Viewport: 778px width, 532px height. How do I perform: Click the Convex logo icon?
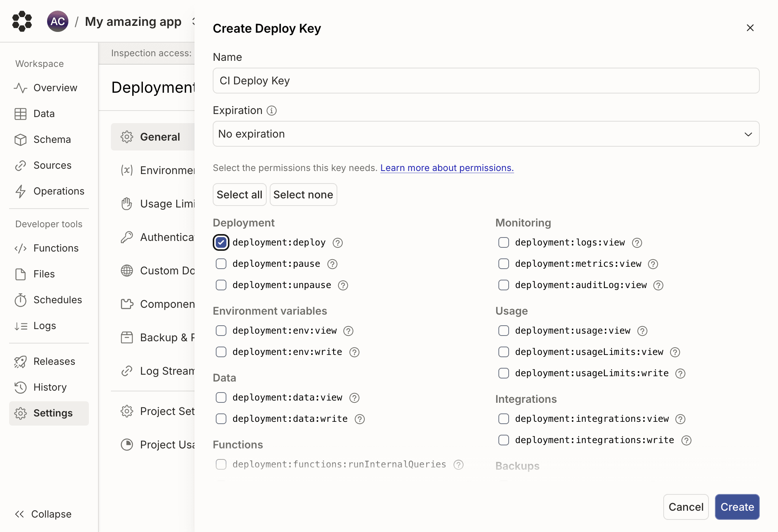point(22,21)
